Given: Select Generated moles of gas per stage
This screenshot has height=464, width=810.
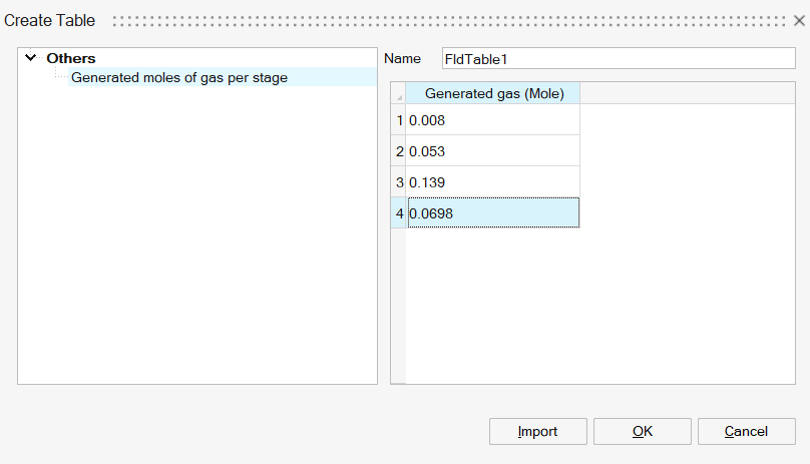Looking at the screenshot, I should (x=179, y=77).
